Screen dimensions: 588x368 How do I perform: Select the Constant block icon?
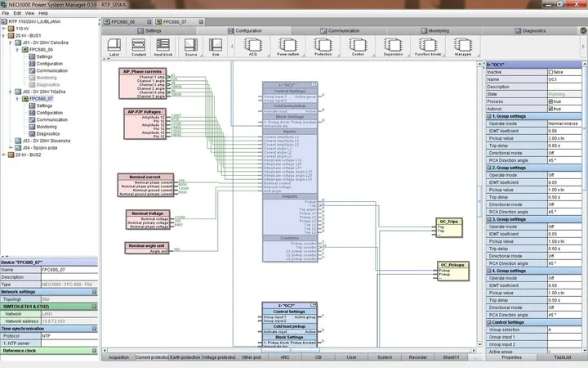138,45
